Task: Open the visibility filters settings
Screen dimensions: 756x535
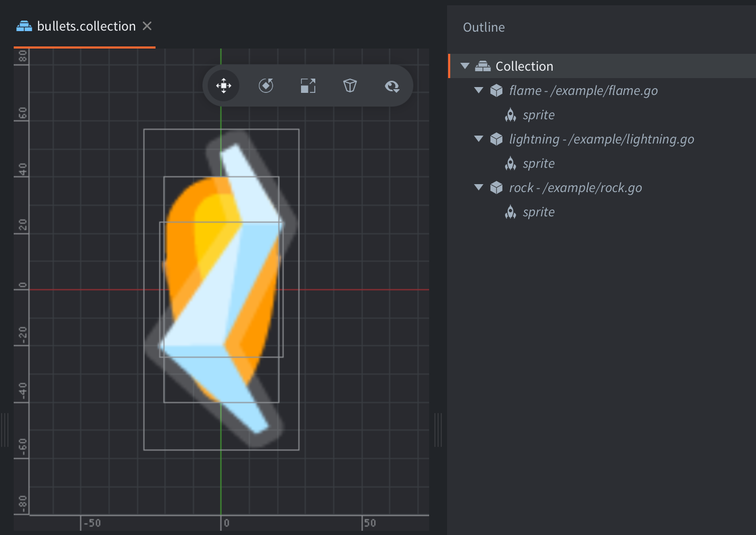Action: [x=392, y=86]
